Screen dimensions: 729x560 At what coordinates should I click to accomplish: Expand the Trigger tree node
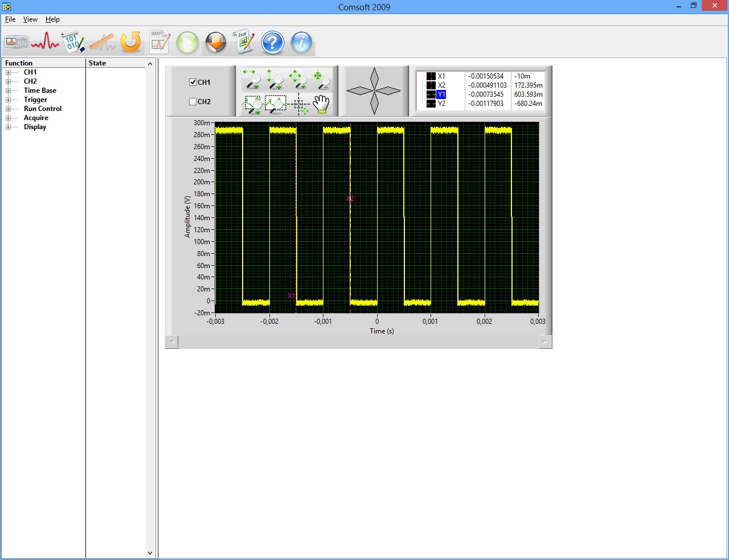pyautogui.click(x=8, y=100)
